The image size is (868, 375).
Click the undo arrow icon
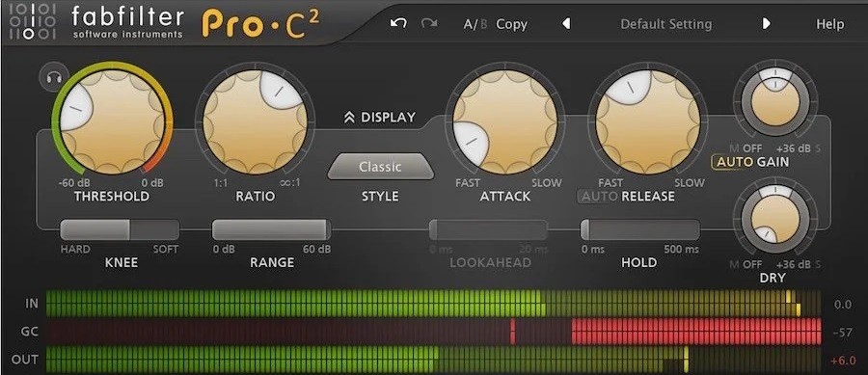click(x=398, y=24)
